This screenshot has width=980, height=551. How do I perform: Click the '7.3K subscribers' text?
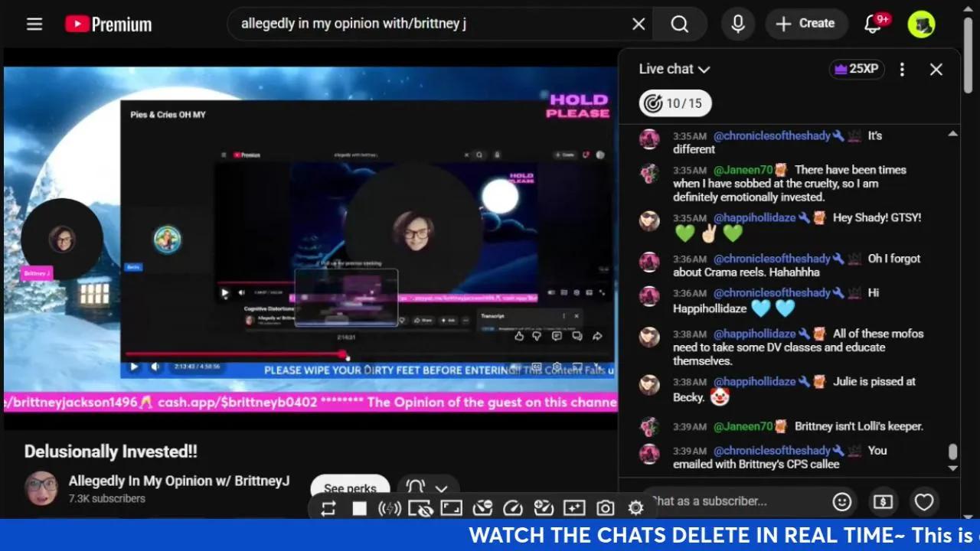point(107,498)
